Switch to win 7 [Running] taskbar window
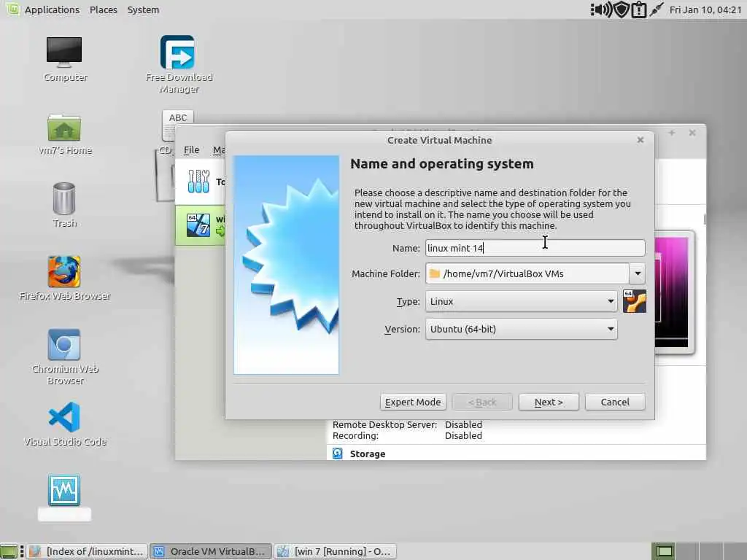 point(335,551)
